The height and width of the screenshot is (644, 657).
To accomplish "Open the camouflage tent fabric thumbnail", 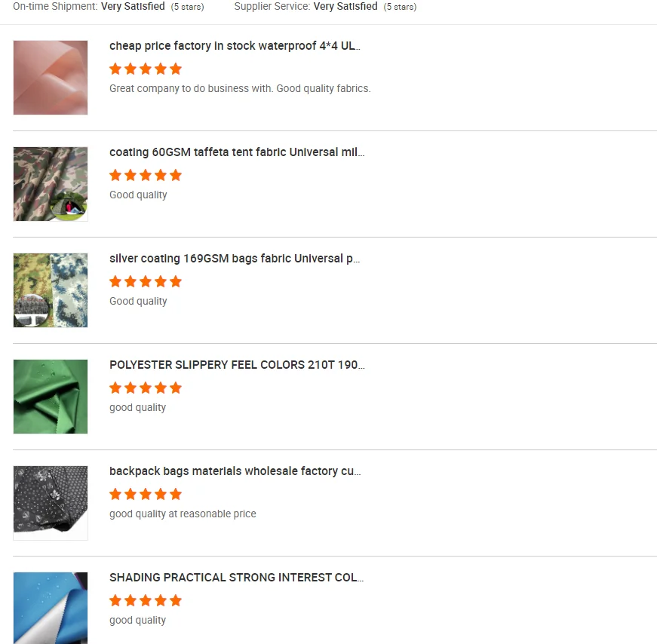I will point(51,184).
